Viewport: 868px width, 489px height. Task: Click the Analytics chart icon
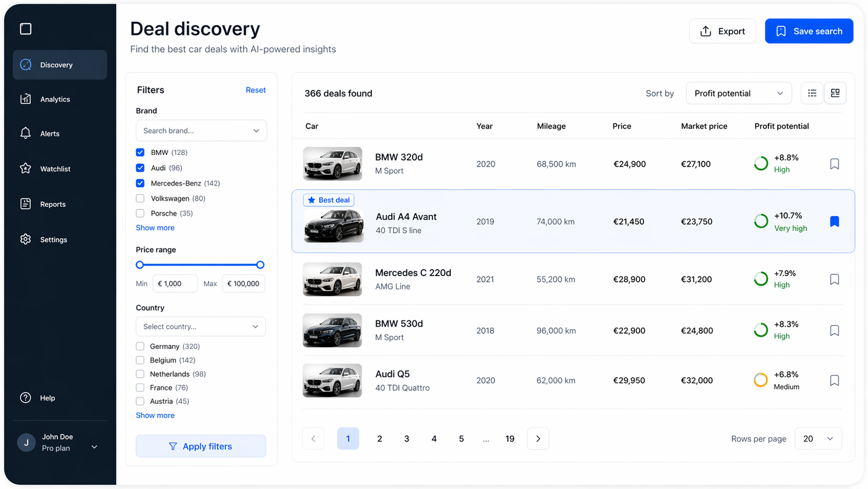pyautogui.click(x=25, y=99)
